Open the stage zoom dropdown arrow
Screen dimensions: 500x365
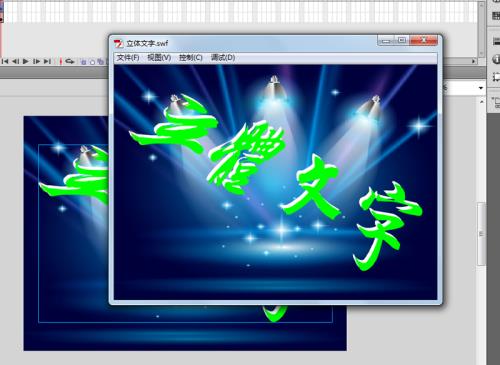pos(481,88)
